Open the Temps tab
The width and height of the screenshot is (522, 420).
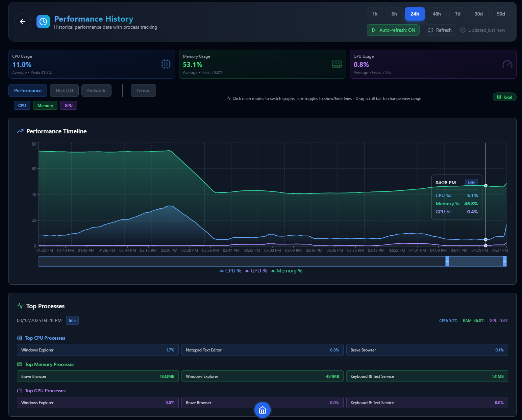coord(143,90)
